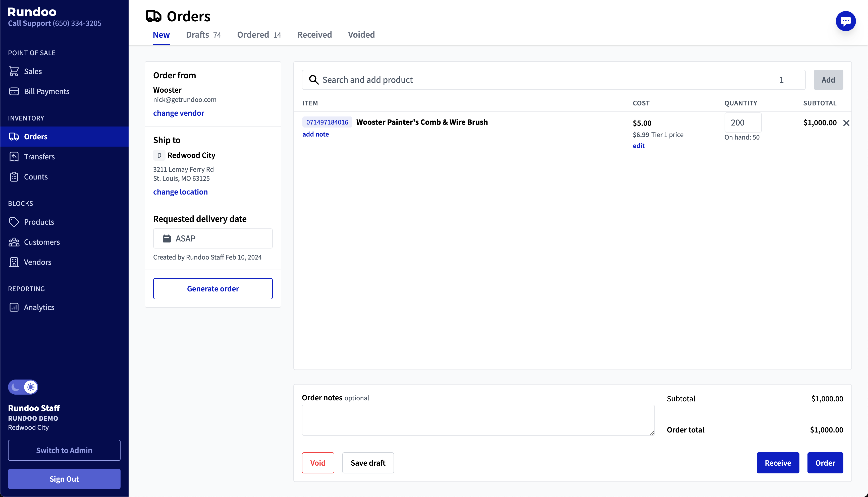Remove the Wooster Painter's Comb line item
The width and height of the screenshot is (868, 497).
(846, 123)
